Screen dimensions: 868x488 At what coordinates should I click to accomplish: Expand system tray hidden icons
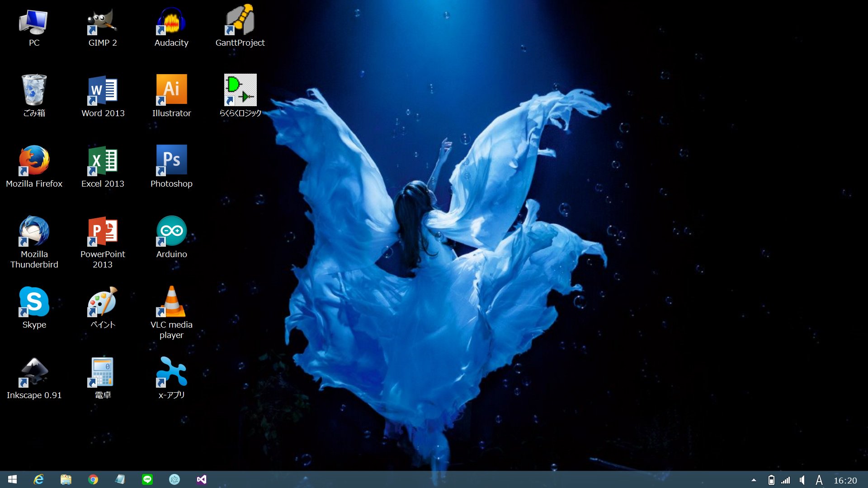(754, 479)
